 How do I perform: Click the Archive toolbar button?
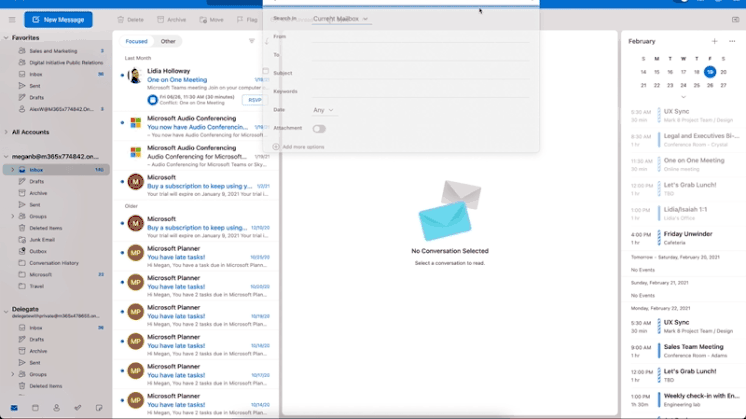coord(172,19)
